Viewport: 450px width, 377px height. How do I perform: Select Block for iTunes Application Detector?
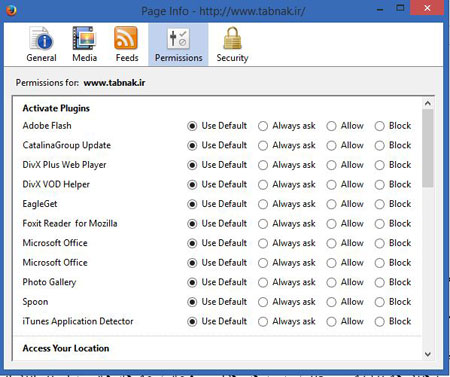pyautogui.click(x=379, y=322)
